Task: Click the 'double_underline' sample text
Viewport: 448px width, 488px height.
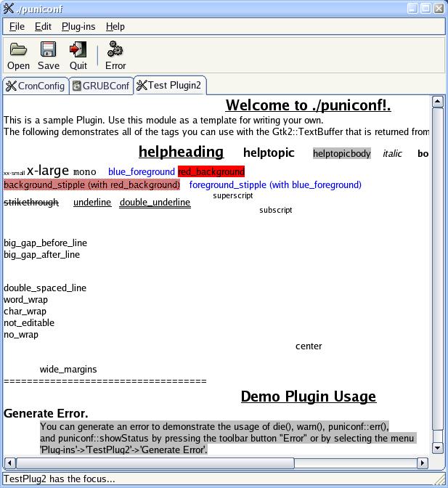Action: (155, 203)
